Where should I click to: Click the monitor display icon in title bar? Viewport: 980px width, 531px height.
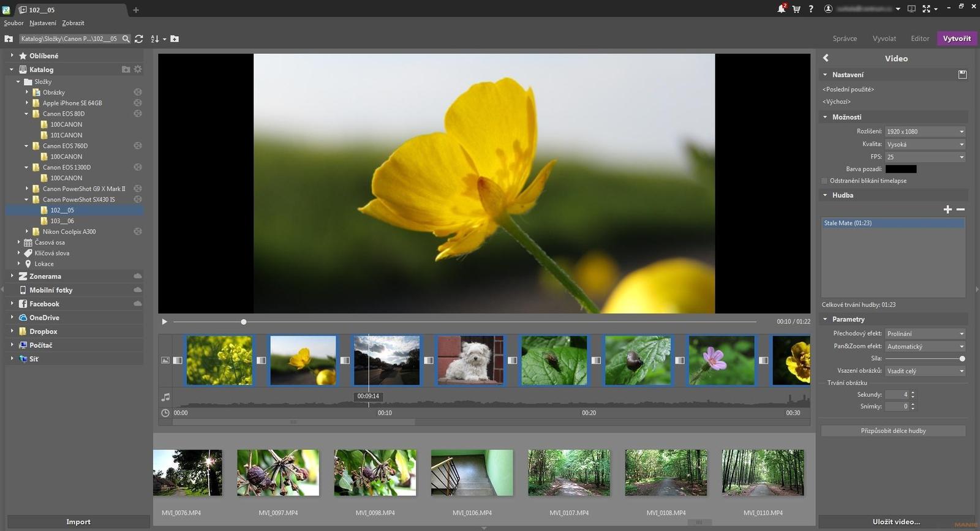point(911,9)
